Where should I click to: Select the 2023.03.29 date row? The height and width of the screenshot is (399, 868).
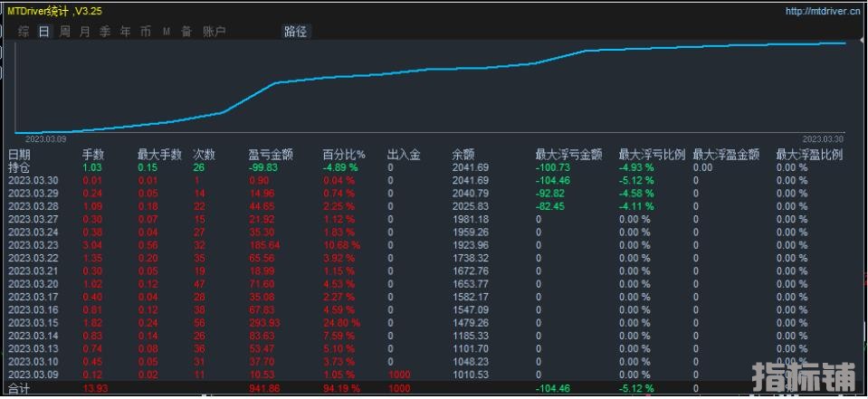tap(33, 193)
